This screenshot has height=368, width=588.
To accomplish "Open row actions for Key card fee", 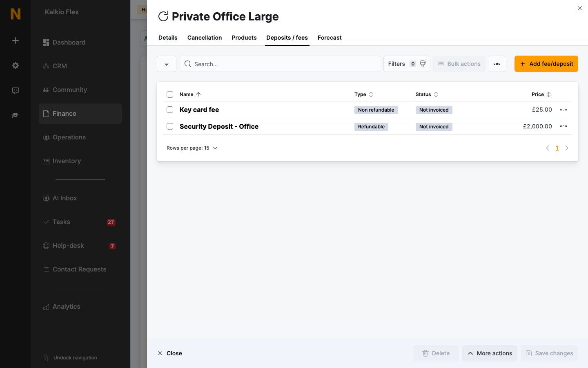I will click(563, 110).
